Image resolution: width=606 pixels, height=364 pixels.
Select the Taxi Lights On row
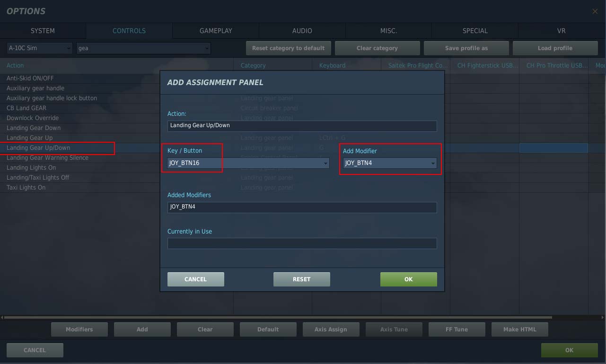pyautogui.click(x=80, y=188)
